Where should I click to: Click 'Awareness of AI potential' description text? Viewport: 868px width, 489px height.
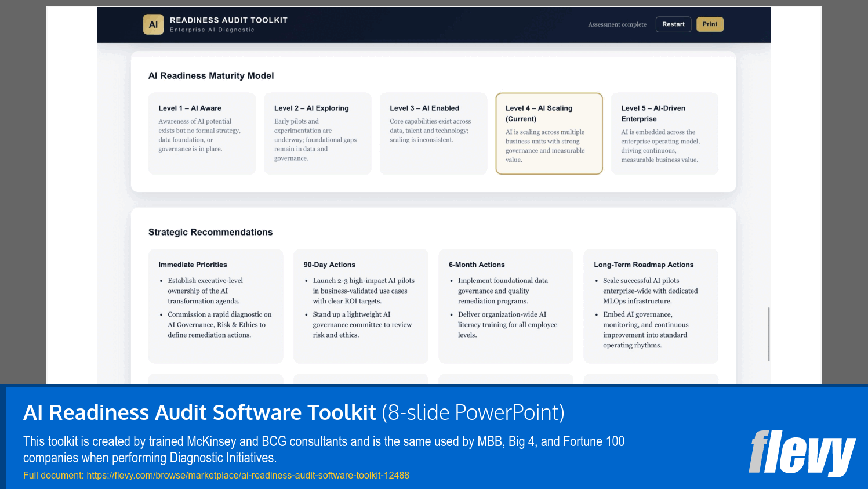pos(199,135)
